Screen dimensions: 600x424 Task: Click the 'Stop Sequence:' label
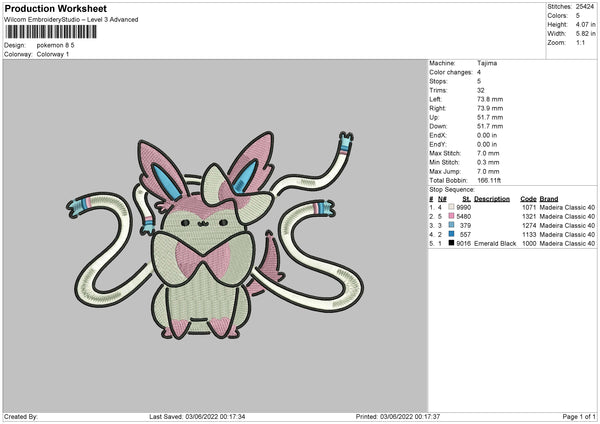point(452,190)
